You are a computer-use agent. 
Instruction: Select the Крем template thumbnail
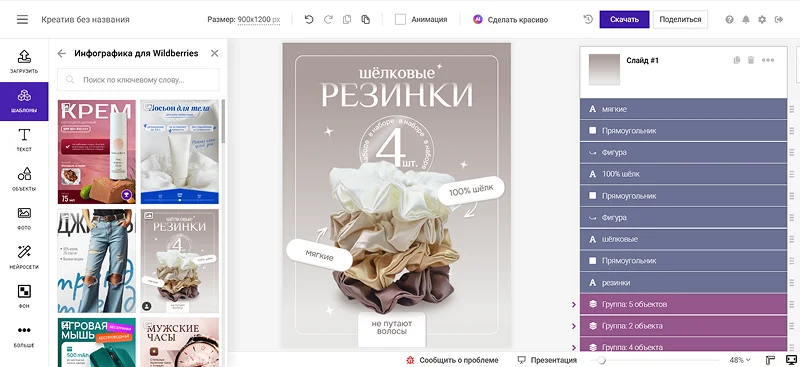tap(96, 152)
